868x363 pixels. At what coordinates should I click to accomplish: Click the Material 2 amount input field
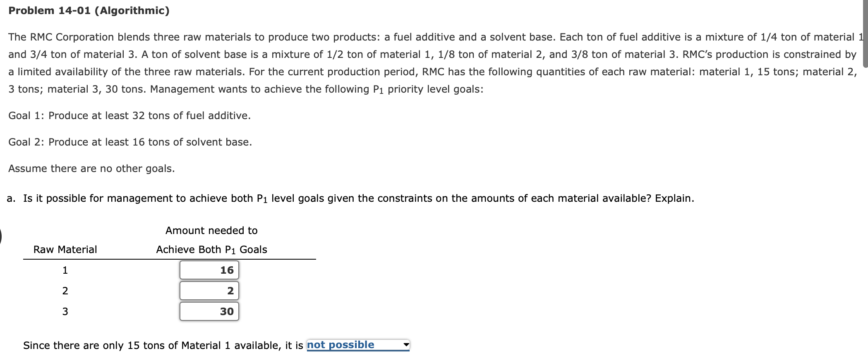pyautogui.click(x=209, y=291)
